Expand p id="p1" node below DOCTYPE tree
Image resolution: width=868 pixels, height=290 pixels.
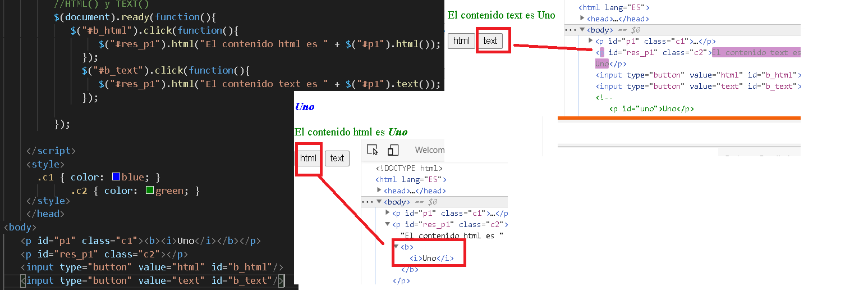(x=388, y=213)
